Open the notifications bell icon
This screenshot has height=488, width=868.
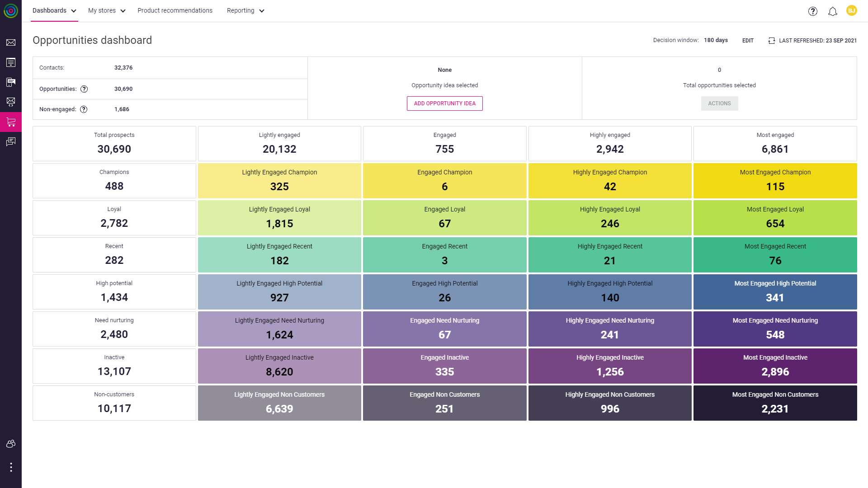click(x=832, y=11)
